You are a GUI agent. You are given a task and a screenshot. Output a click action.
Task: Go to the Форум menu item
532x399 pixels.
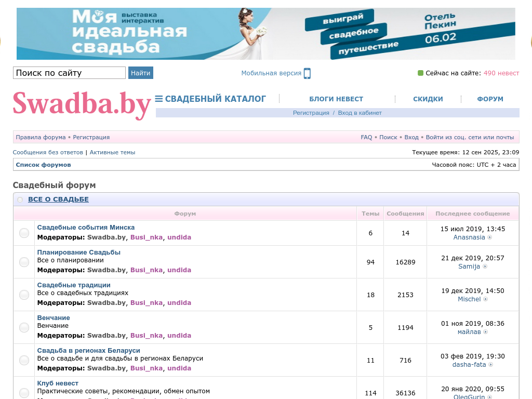490,99
